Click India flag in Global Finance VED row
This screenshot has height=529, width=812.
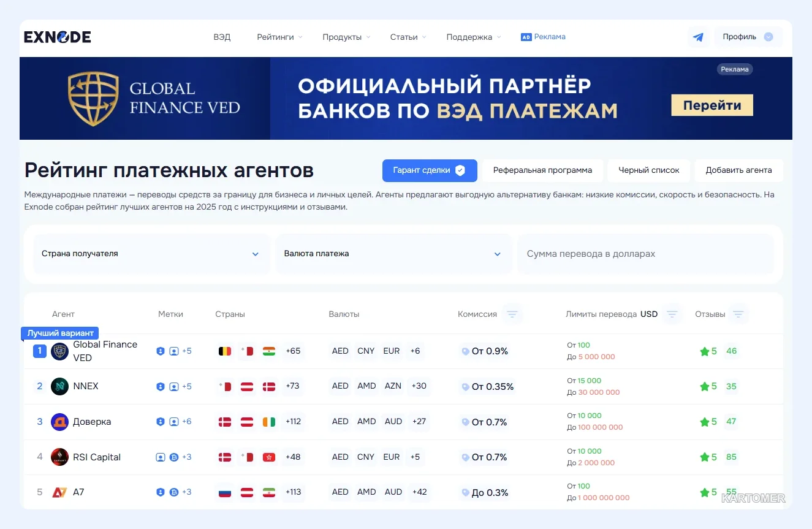pyautogui.click(x=268, y=351)
